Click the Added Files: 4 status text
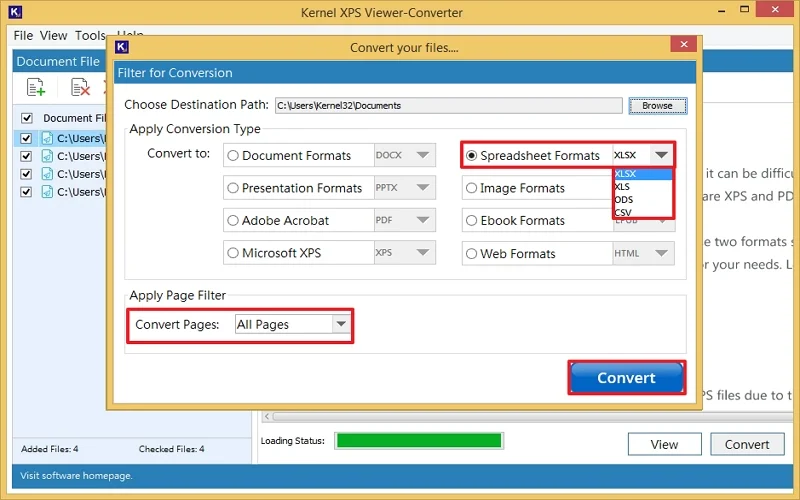The width and height of the screenshot is (800, 500). point(49,449)
